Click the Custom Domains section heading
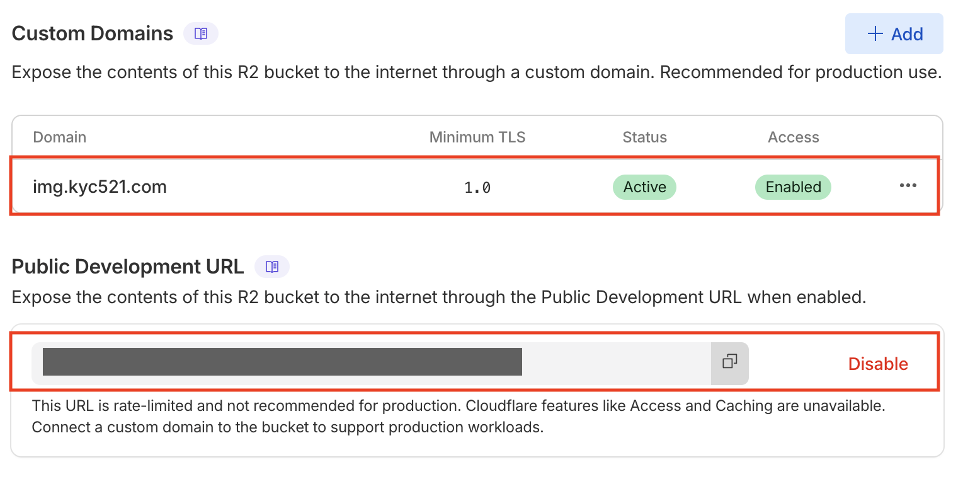Viewport: 980px width, 484px height. (x=93, y=34)
